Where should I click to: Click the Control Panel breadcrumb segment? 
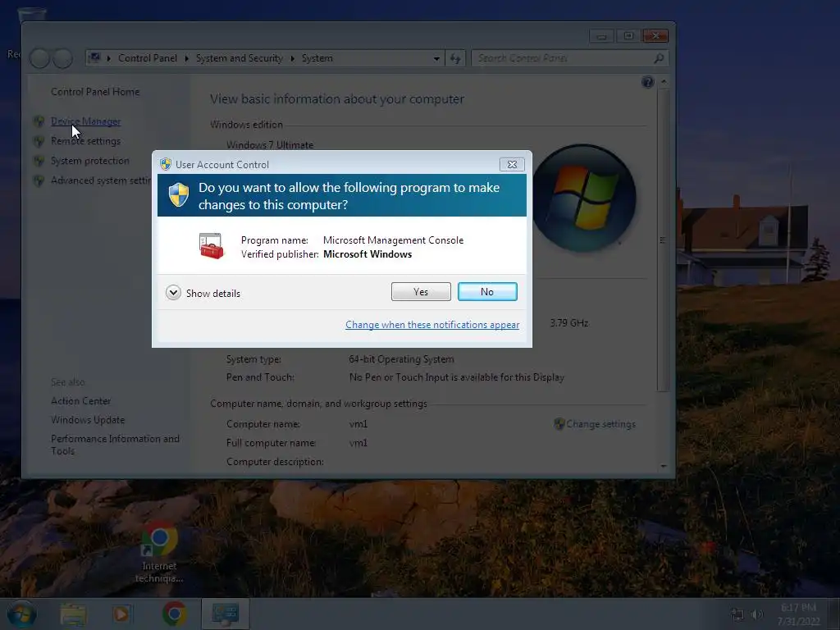[x=148, y=58]
